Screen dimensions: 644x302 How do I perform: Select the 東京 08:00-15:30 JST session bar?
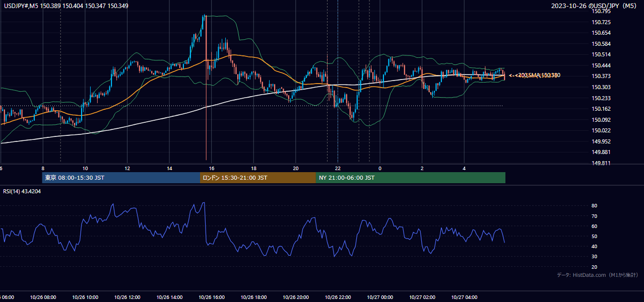tap(121, 178)
